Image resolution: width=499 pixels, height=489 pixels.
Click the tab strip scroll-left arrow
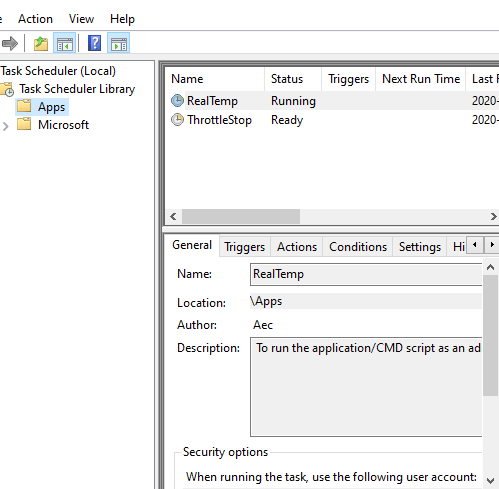click(x=475, y=245)
